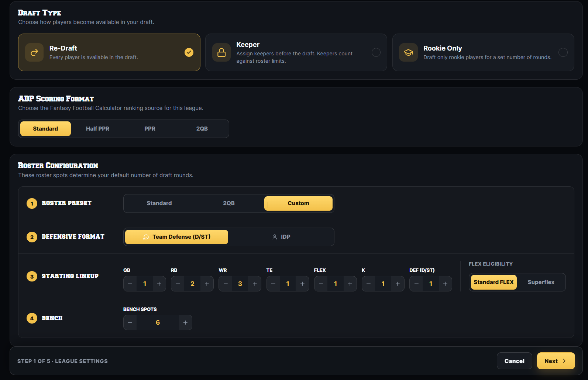Select the Re-Draft arrow icon
The image size is (588, 380).
click(34, 52)
